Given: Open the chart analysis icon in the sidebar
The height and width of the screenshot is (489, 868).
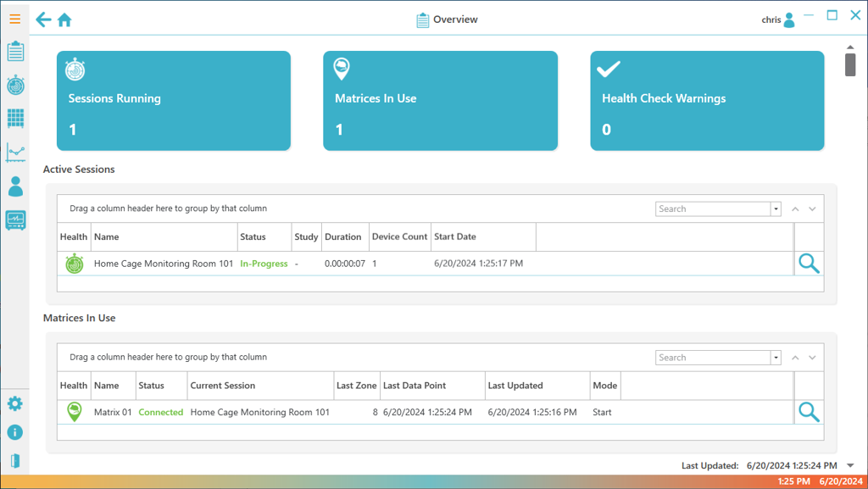Looking at the screenshot, I should pos(15,152).
